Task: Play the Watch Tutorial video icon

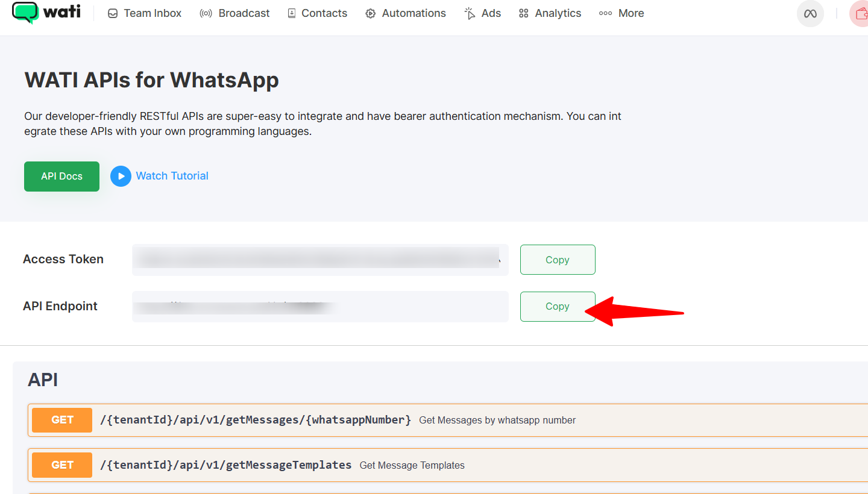Action: [121, 176]
